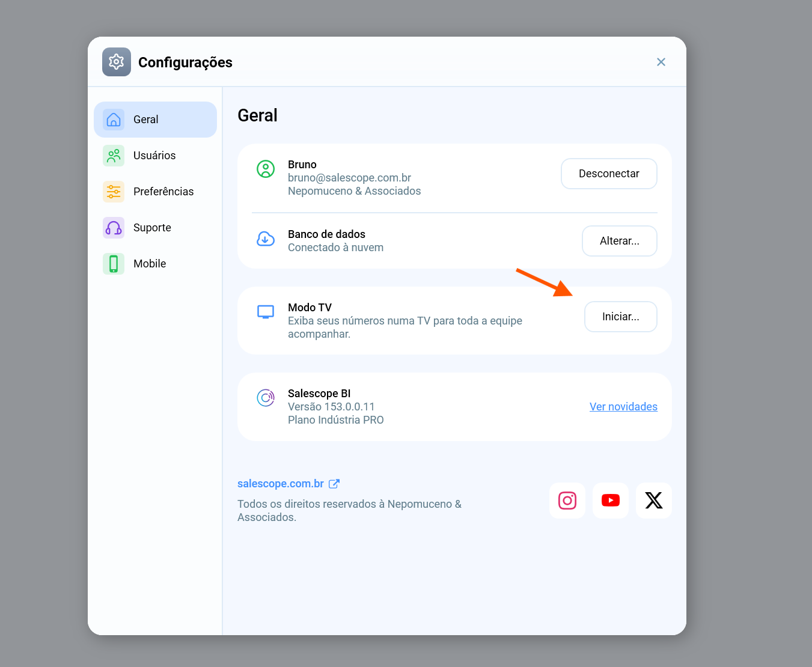
Task: Show the Mobile section
Action: [155, 264]
